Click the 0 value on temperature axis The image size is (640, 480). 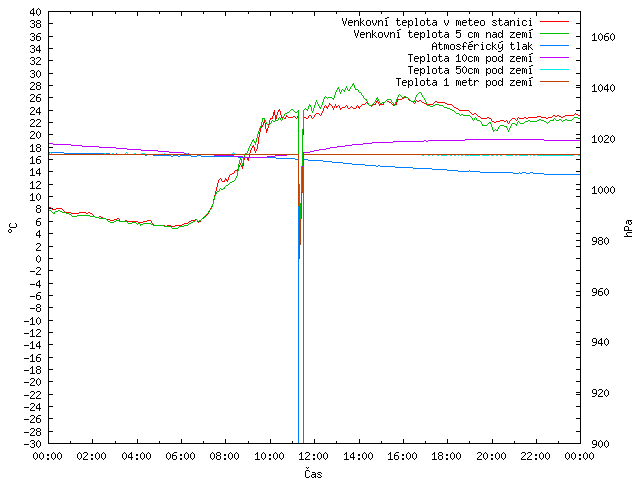pyautogui.click(x=38, y=259)
